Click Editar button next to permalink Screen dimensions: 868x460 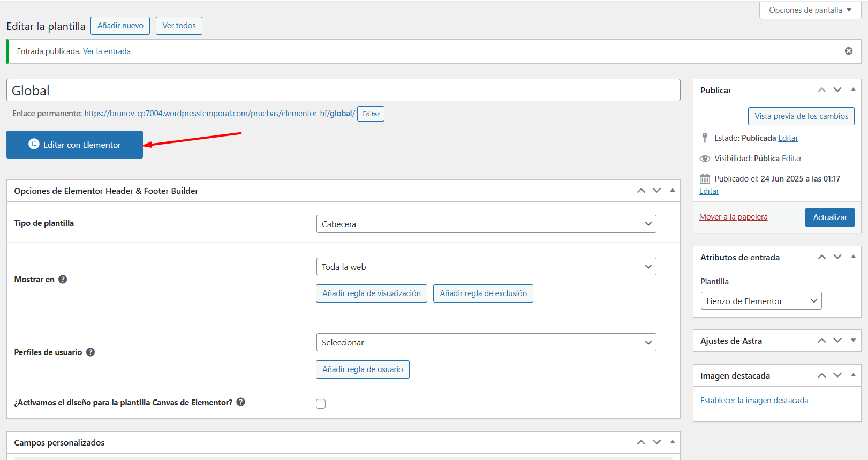click(x=371, y=114)
